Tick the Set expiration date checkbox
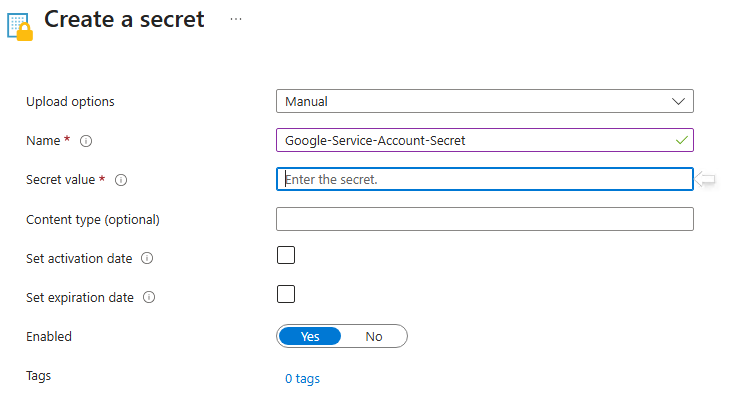 coord(286,294)
